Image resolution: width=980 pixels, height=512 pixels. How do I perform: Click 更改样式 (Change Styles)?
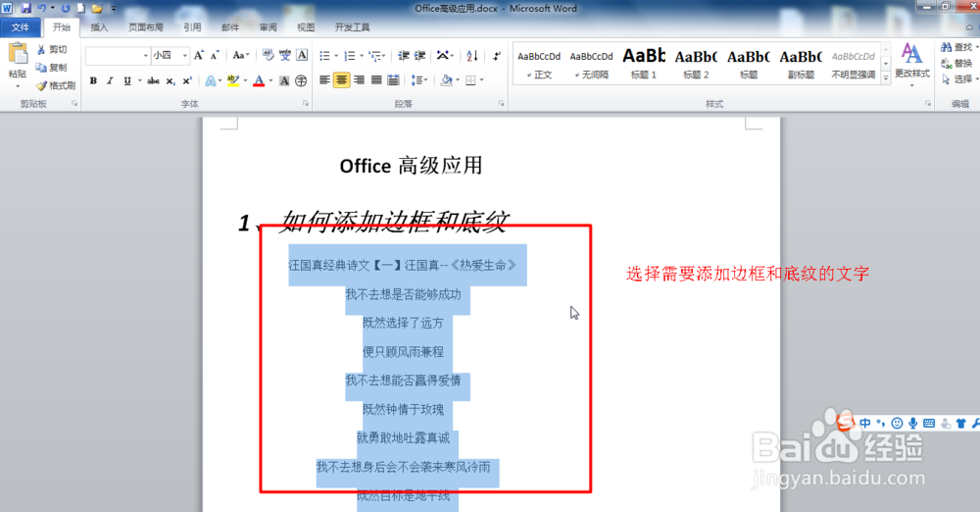click(911, 66)
